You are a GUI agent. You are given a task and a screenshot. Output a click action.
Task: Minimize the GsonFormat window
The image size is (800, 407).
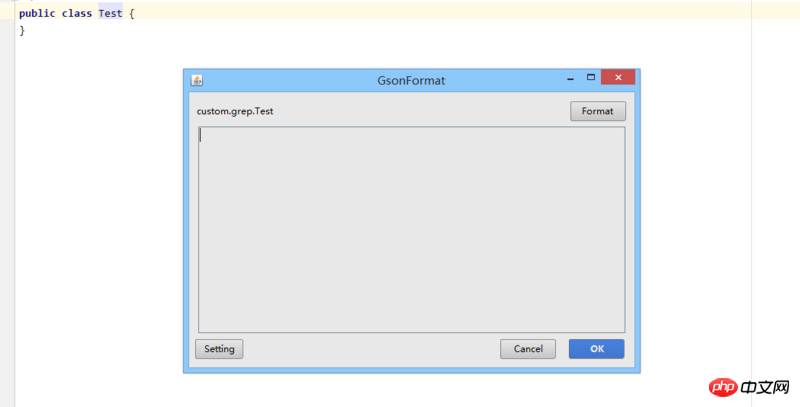570,78
